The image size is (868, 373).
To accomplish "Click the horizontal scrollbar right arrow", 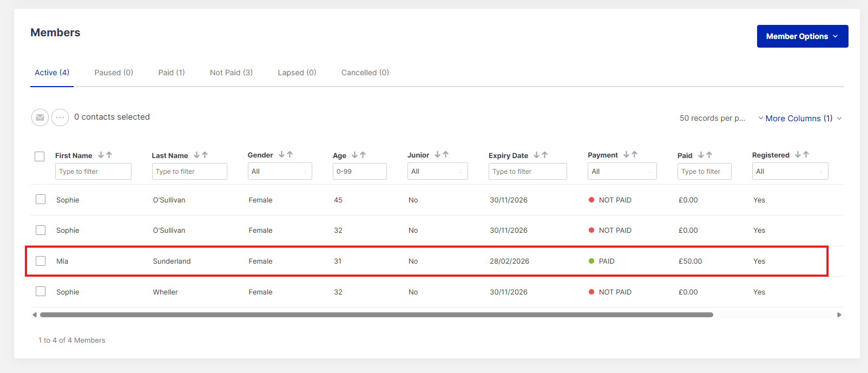I will [x=839, y=315].
